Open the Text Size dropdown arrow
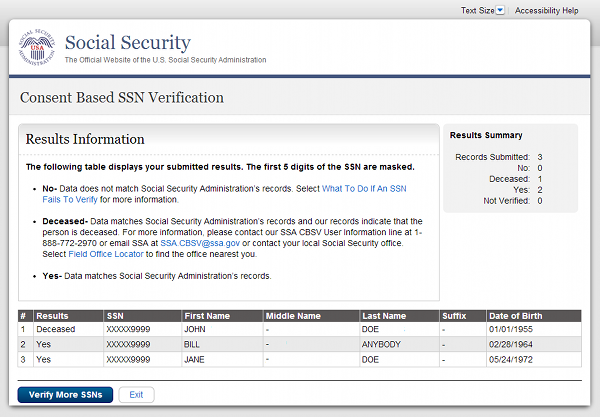Image resolution: width=600 pixels, height=417 pixels. [x=500, y=10]
